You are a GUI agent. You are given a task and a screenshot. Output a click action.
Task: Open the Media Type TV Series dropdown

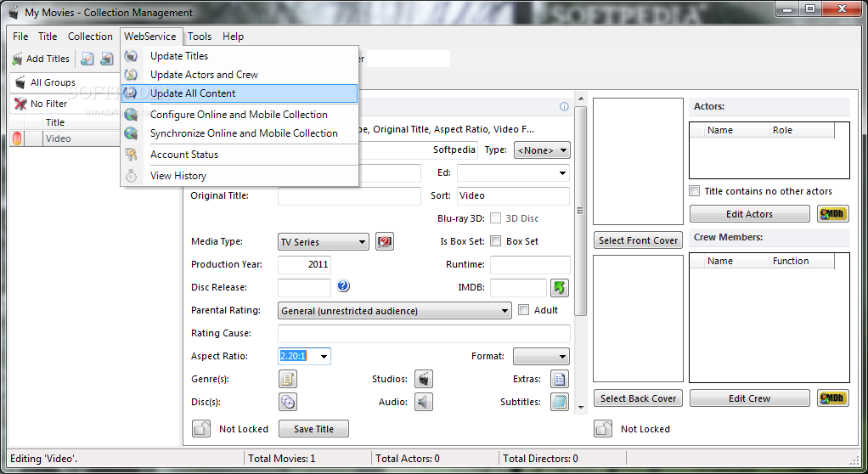(324, 242)
